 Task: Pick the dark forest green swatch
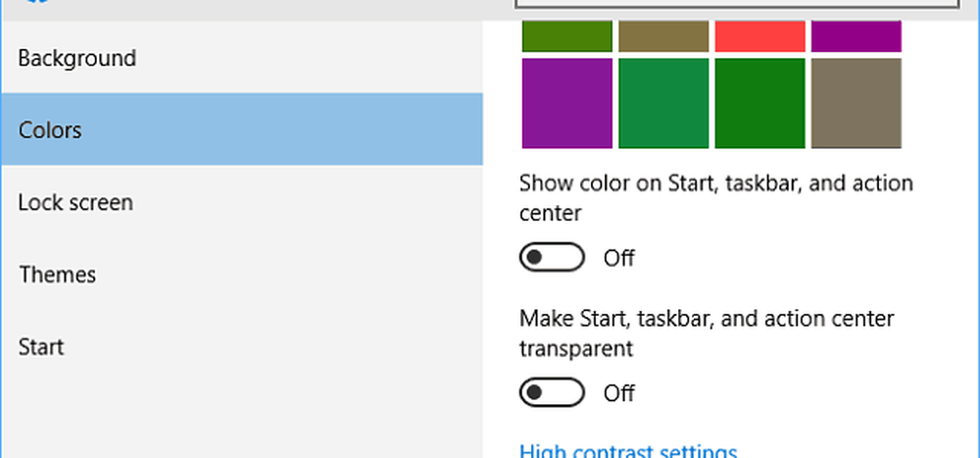coord(759,103)
